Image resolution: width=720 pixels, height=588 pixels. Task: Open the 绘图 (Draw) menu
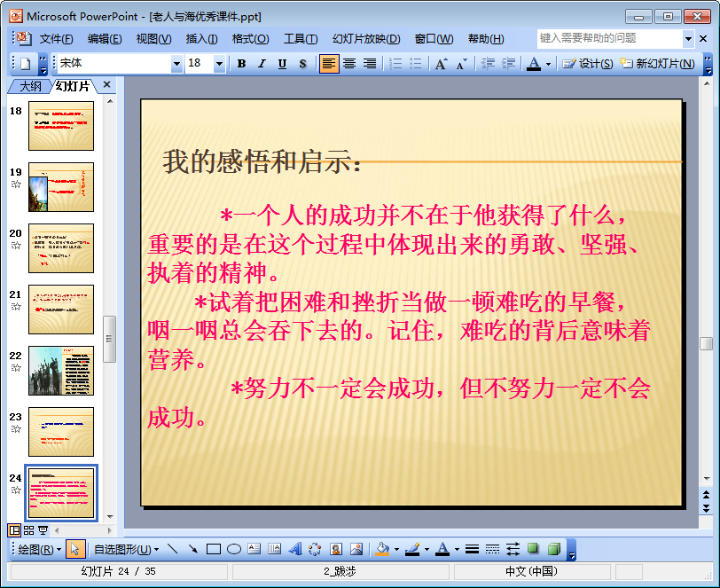point(39,549)
